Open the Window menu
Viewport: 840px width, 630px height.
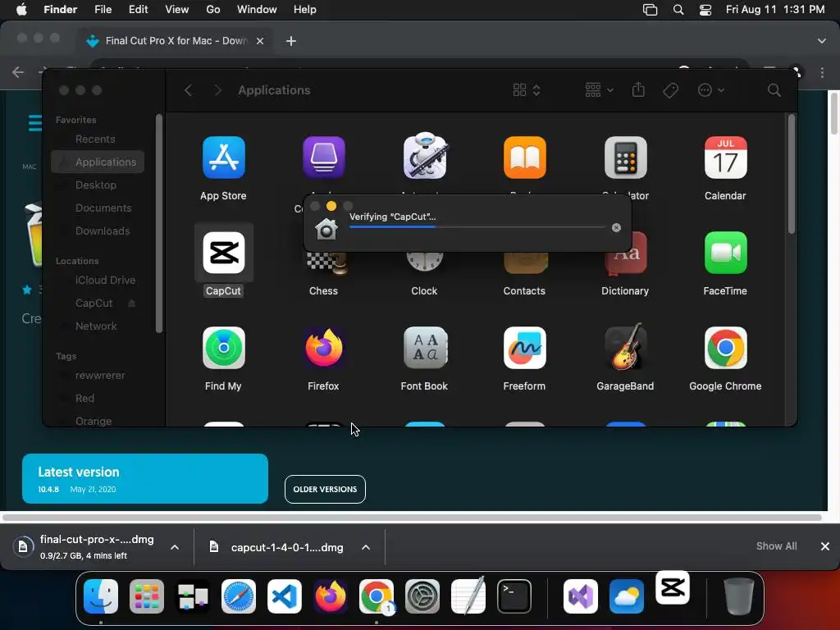(x=257, y=10)
